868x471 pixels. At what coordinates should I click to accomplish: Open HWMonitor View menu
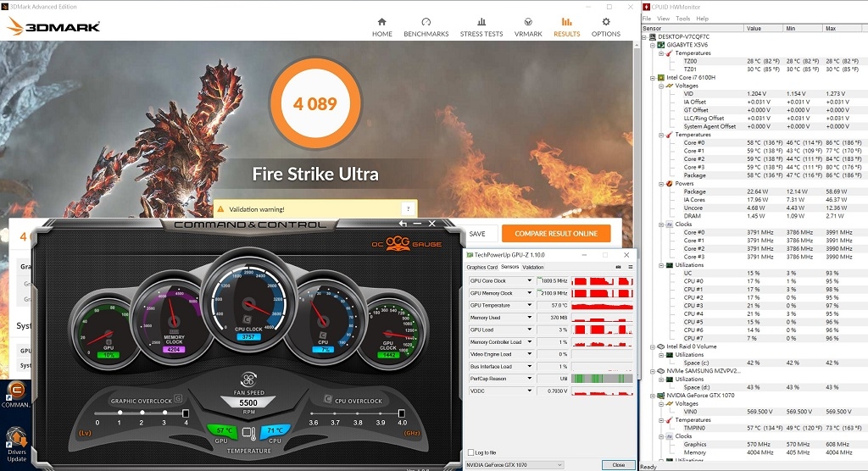point(663,19)
